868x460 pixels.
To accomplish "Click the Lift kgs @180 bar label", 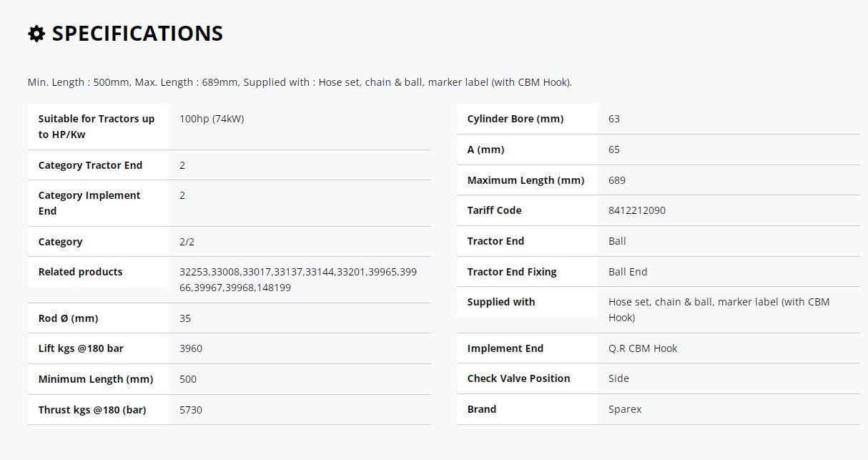I will coord(81,348).
